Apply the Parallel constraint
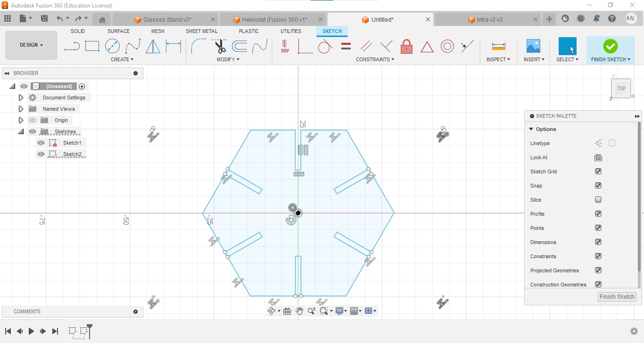The height and width of the screenshot is (343, 644). tap(366, 46)
